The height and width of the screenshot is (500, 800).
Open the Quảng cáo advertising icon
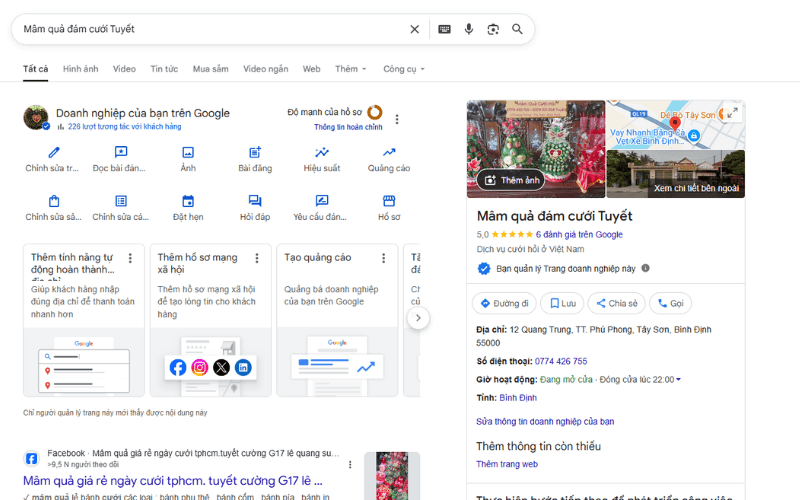click(388, 153)
